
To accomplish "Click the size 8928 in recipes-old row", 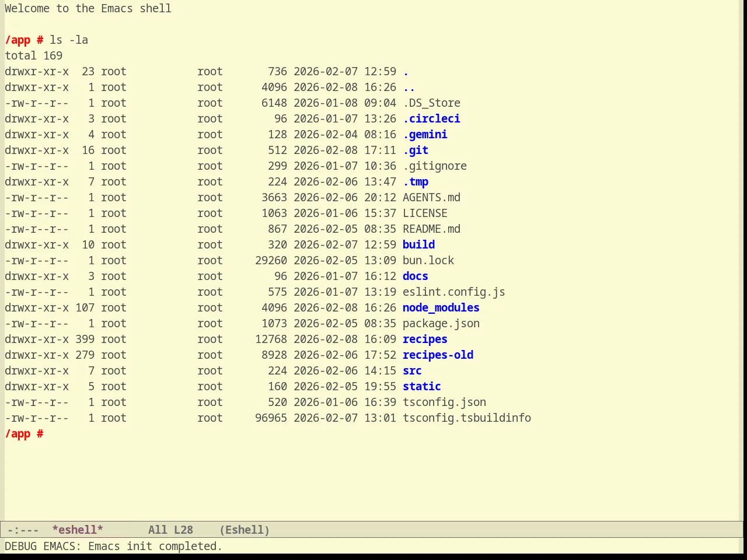I will point(274,355).
